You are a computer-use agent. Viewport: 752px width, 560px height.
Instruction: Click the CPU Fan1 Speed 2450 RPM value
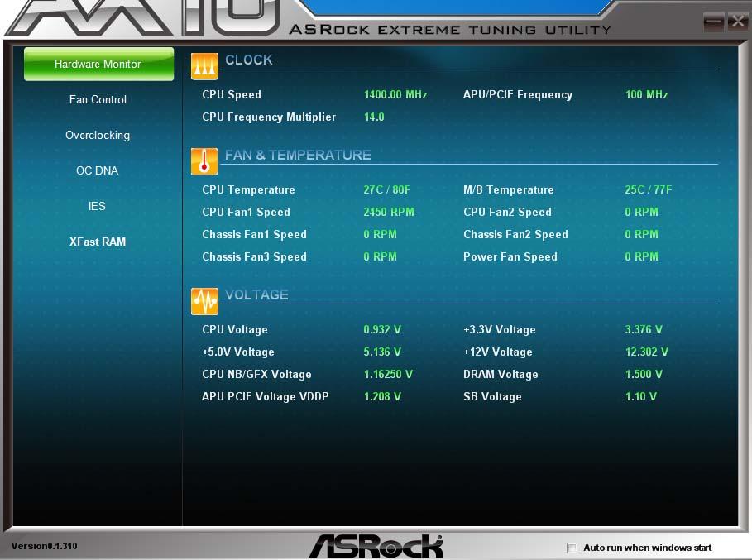(389, 212)
